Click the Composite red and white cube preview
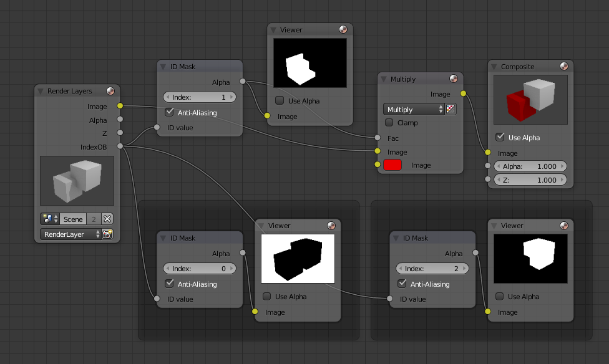The width and height of the screenshot is (609, 364). [x=530, y=100]
